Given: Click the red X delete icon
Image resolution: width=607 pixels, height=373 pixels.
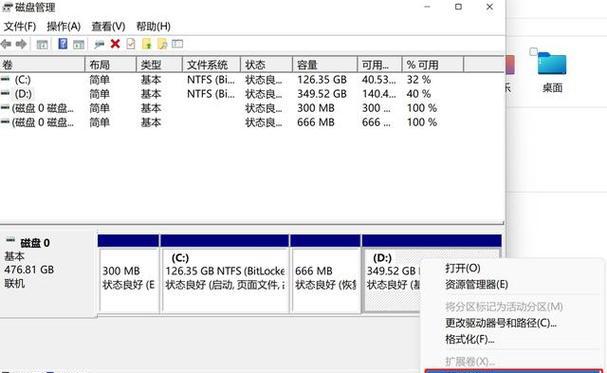Looking at the screenshot, I should pos(115,44).
